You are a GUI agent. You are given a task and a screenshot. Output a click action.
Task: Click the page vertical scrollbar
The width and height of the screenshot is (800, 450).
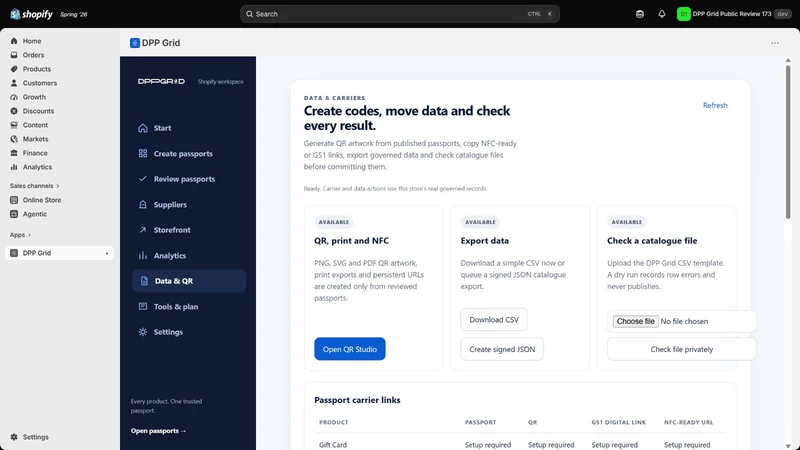[x=788, y=143]
